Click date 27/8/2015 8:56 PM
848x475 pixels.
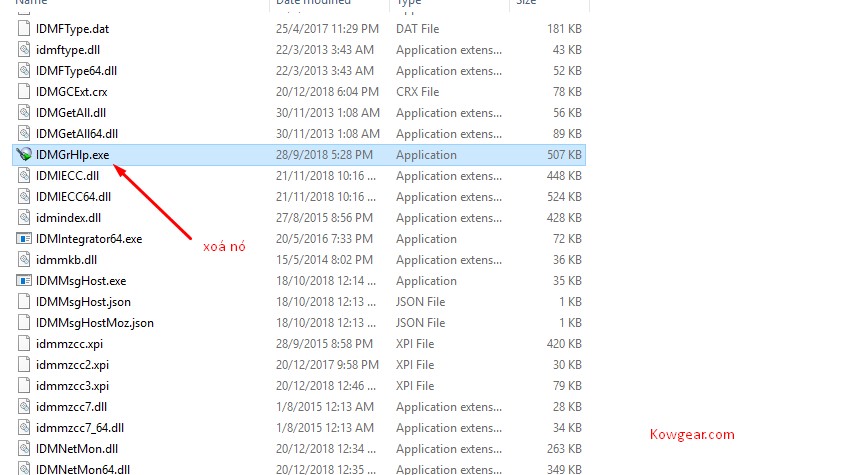pos(324,218)
